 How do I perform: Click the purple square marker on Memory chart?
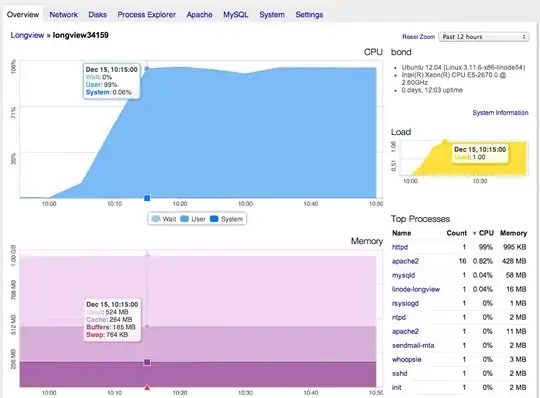(x=147, y=362)
